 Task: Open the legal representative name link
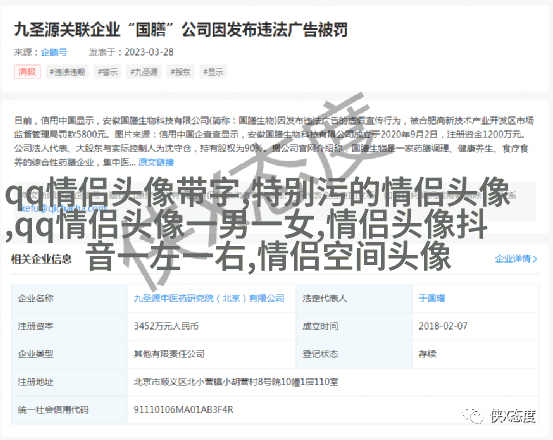click(x=432, y=298)
